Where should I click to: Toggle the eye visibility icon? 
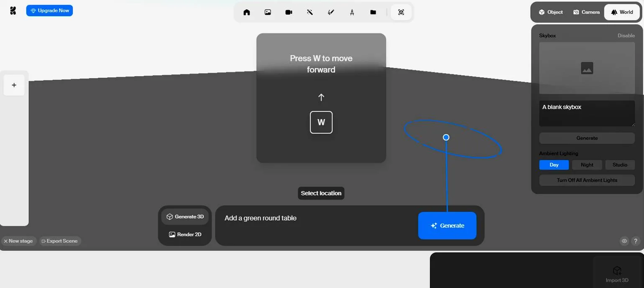(x=624, y=241)
